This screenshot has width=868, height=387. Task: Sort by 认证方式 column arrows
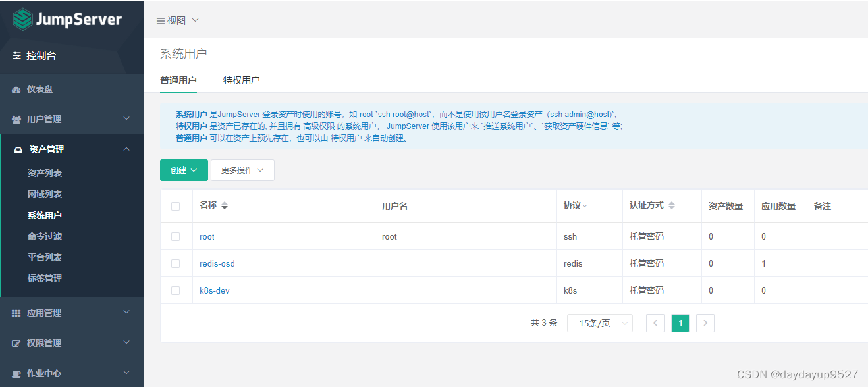672,205
